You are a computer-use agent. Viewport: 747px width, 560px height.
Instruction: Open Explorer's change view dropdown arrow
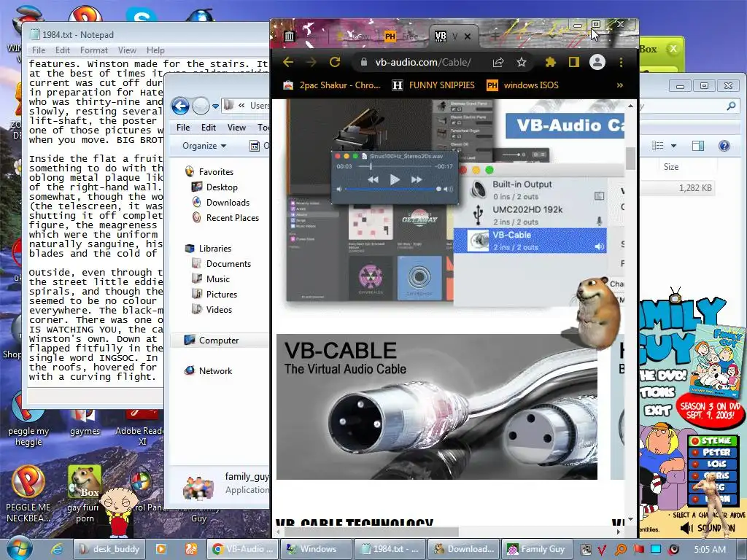[x=673, y=146]
